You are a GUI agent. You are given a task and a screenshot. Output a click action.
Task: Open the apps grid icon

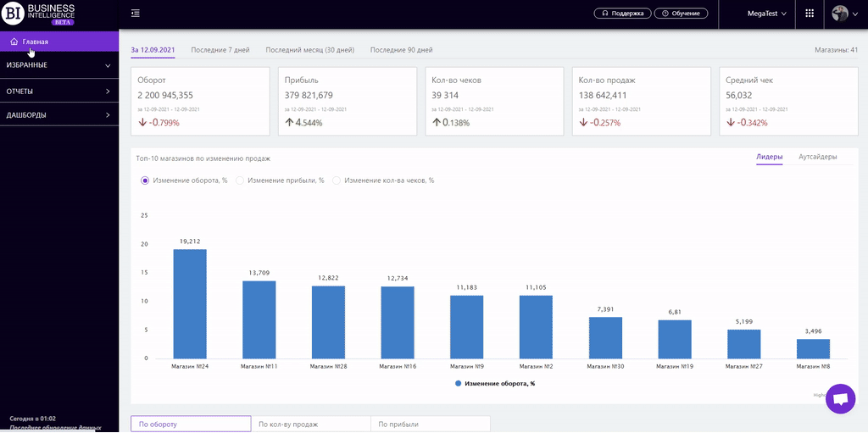pyautogui.click(x=810, y=14)
